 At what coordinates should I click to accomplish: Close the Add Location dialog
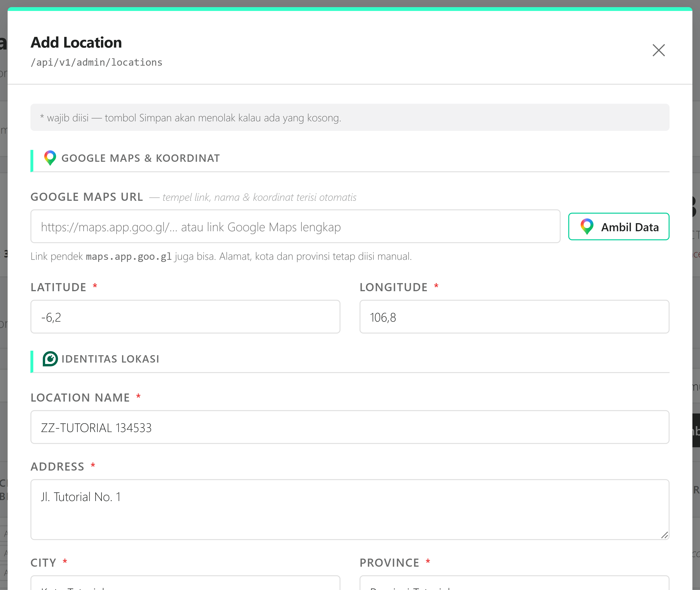[659, 50]
